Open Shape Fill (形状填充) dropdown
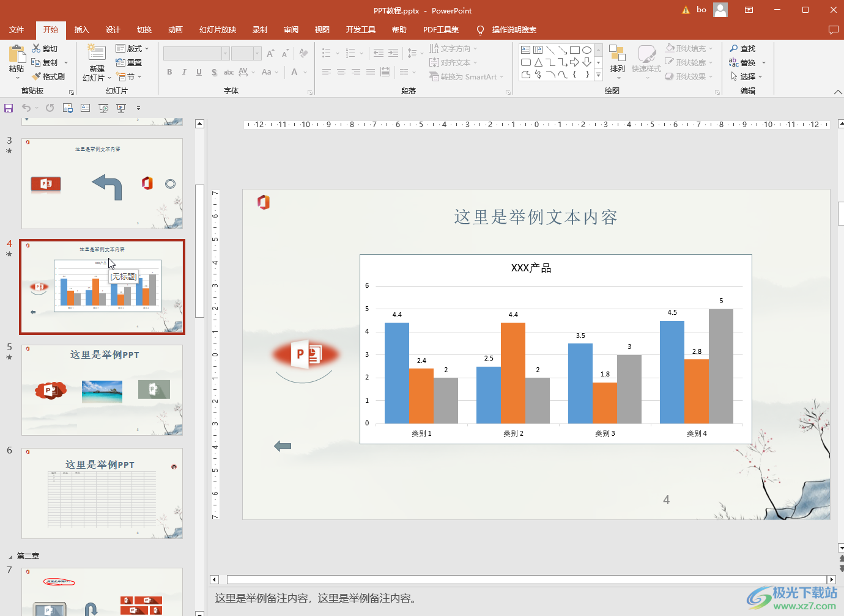Screen dimensions: 844x616 pos(689,48)
